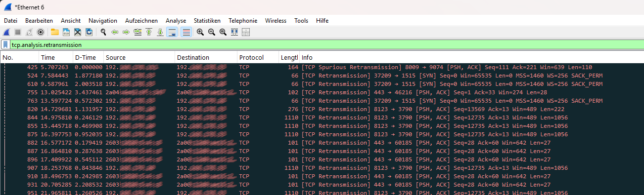
Task: Select packet number 896 row
Action: 322,159
